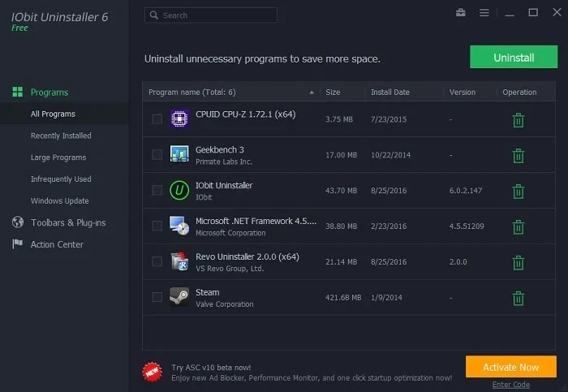The image size is (568, 392).
Task: Click the 10/22/2014 install date
Action: 390,155
